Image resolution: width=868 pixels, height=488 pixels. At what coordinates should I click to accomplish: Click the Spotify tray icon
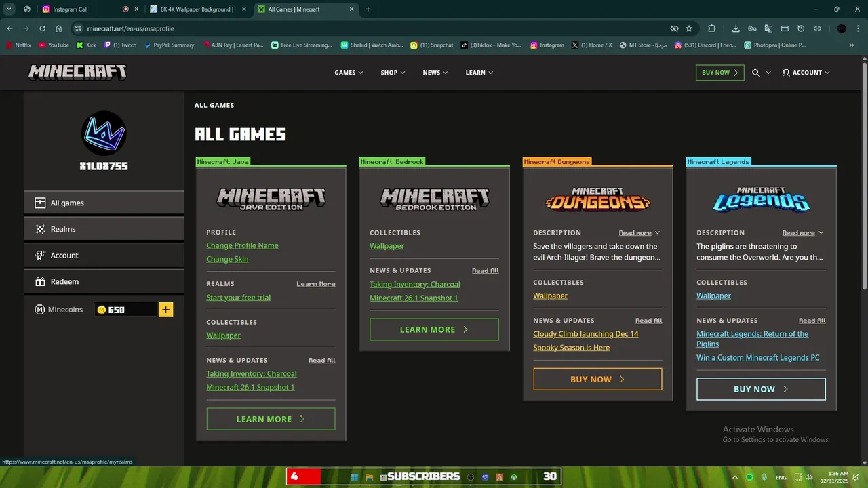click(749, 477)
